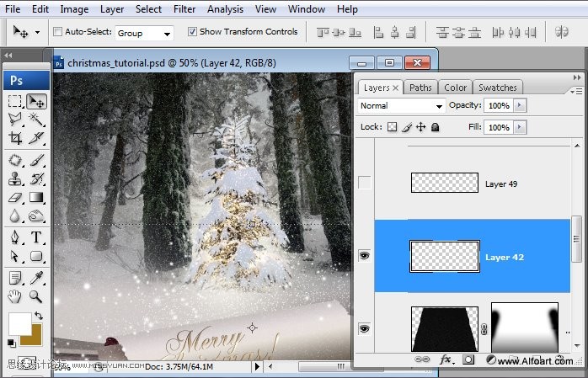Select the Move tool in toolbox

click(36, 102)
